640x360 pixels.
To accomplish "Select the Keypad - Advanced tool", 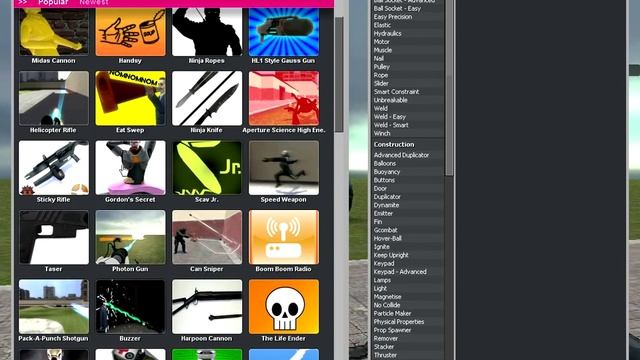I will point(400,272).
